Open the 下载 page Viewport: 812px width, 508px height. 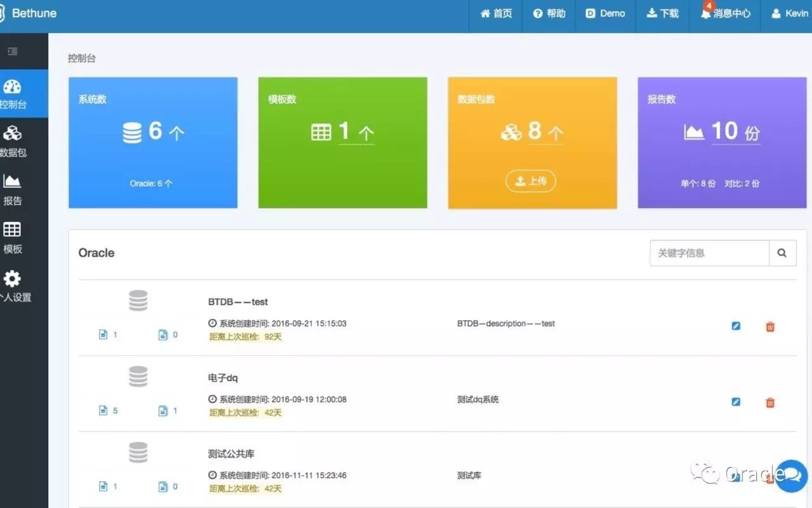pos(662,13)
